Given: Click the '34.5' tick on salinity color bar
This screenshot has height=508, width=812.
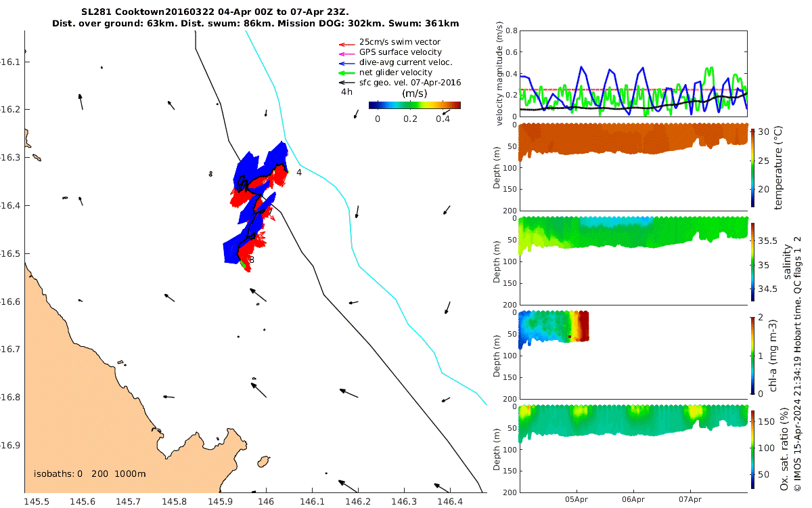Looking at the screenshot, I should [767, 289].
